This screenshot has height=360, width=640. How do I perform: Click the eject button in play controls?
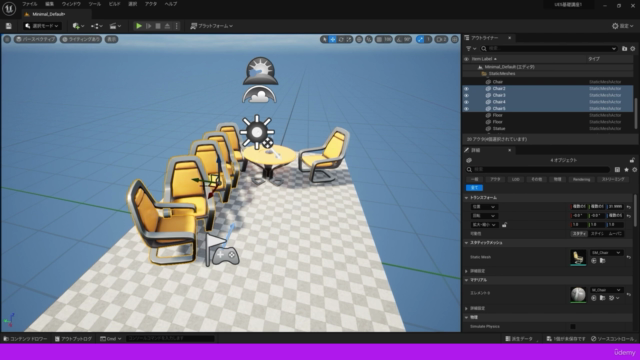click(167, 26)
